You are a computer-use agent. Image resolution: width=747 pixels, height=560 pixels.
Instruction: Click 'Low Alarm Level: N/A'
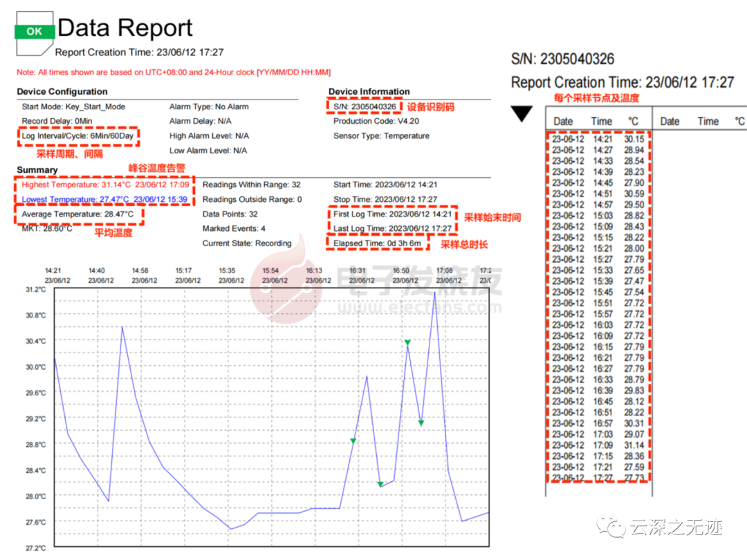tap(208, 151)
